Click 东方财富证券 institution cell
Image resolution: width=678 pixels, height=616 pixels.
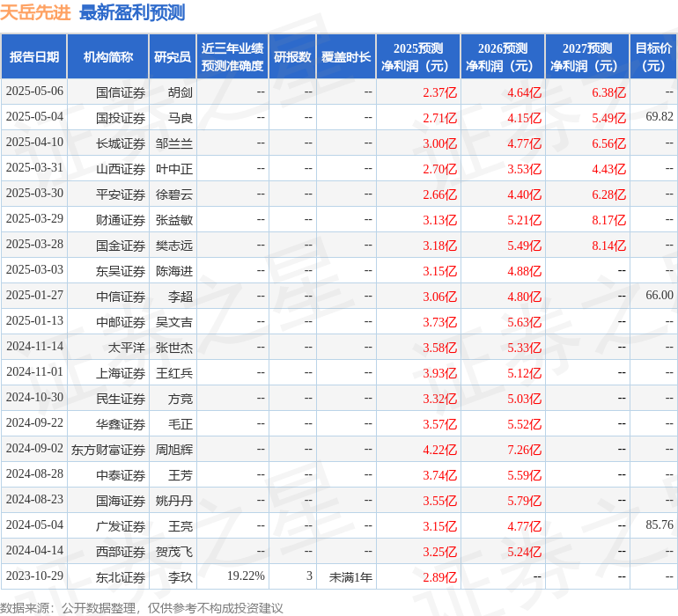[x=108, y=450]
